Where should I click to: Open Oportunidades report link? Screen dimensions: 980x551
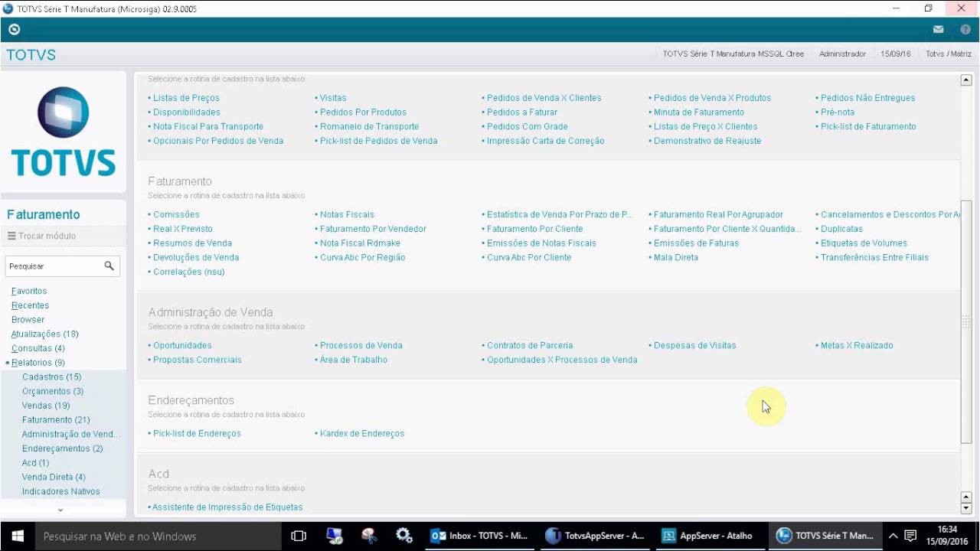(182, 346)
